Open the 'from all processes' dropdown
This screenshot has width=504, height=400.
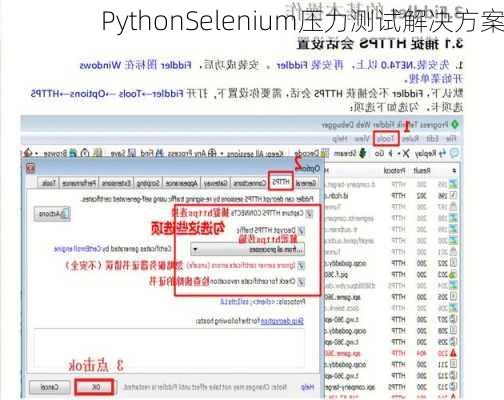point(247,249)
